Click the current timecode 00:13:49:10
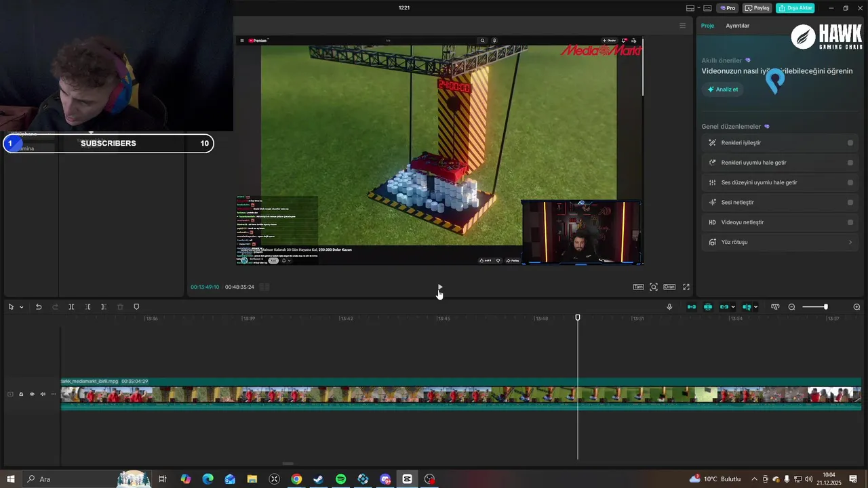868x488 pixels. click(x=205, y=287)
